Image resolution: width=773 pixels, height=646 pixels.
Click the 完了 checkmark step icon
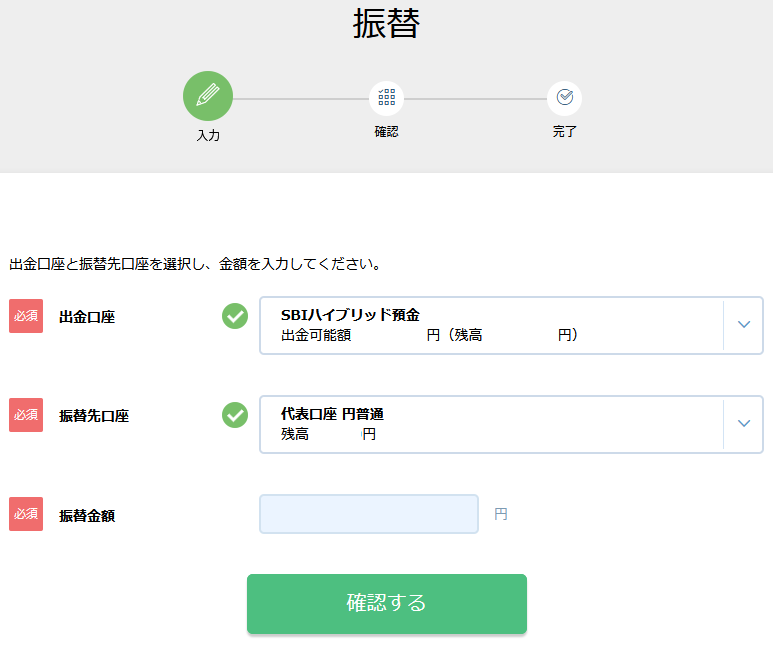pyautogui.click(x=564, y=98)
